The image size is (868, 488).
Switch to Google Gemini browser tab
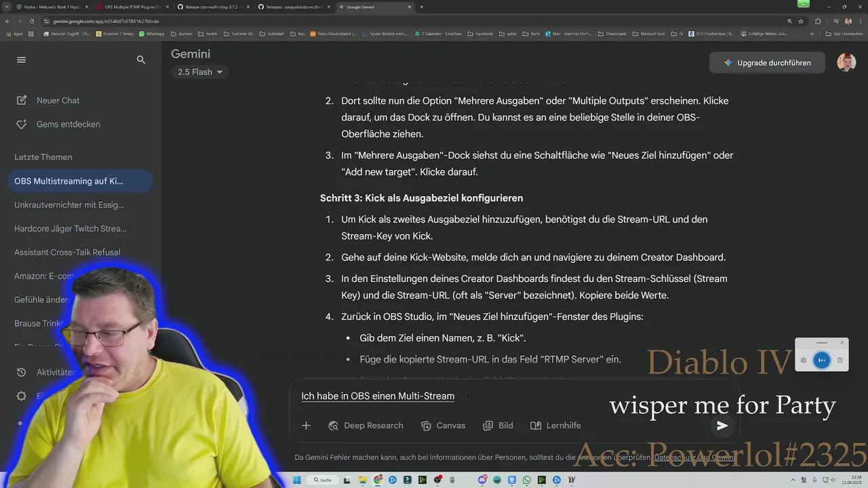(x=375, y=7)
